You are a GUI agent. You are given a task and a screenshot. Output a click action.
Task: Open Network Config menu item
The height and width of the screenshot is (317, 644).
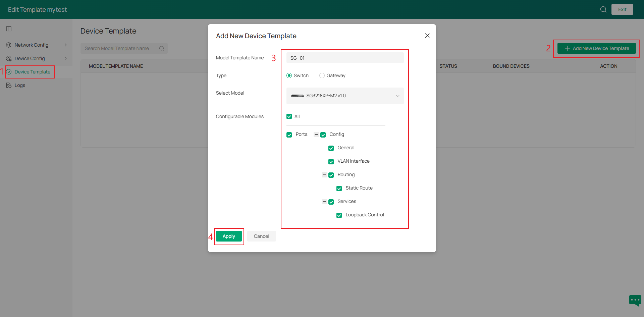point(36,45)
